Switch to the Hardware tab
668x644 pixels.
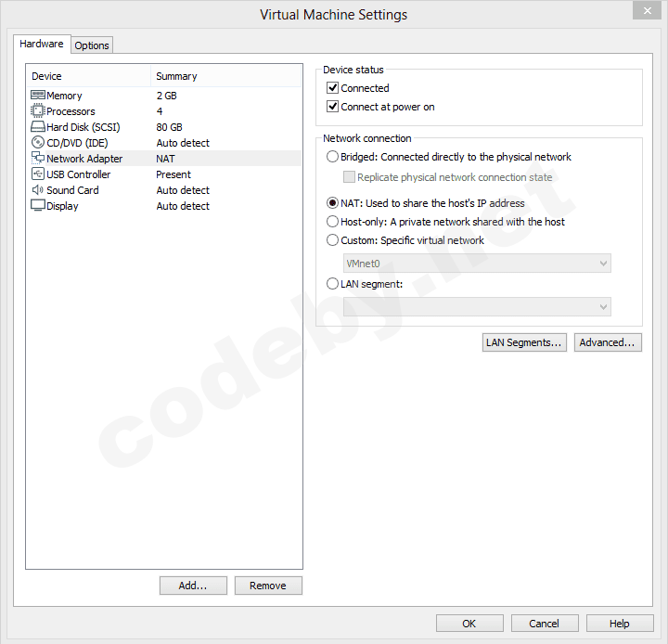[42, 44]
